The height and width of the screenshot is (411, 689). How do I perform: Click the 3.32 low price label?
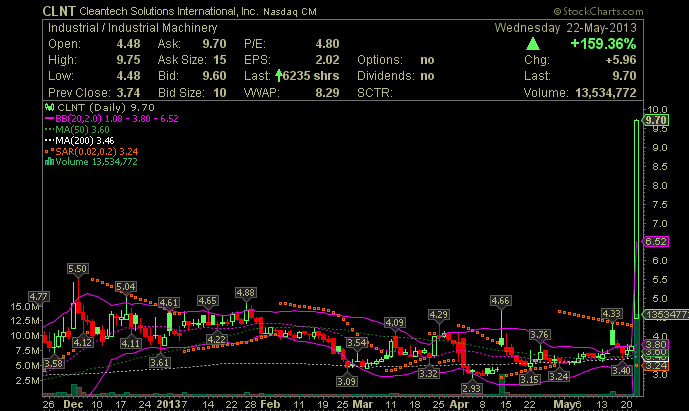coord(428,374)
